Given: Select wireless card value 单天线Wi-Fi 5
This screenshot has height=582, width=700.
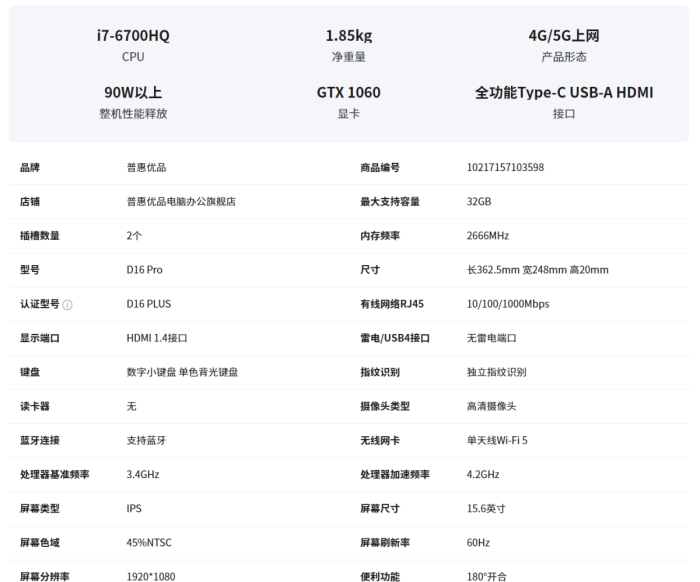Looking at the screenshot, I should pos(497,441).
